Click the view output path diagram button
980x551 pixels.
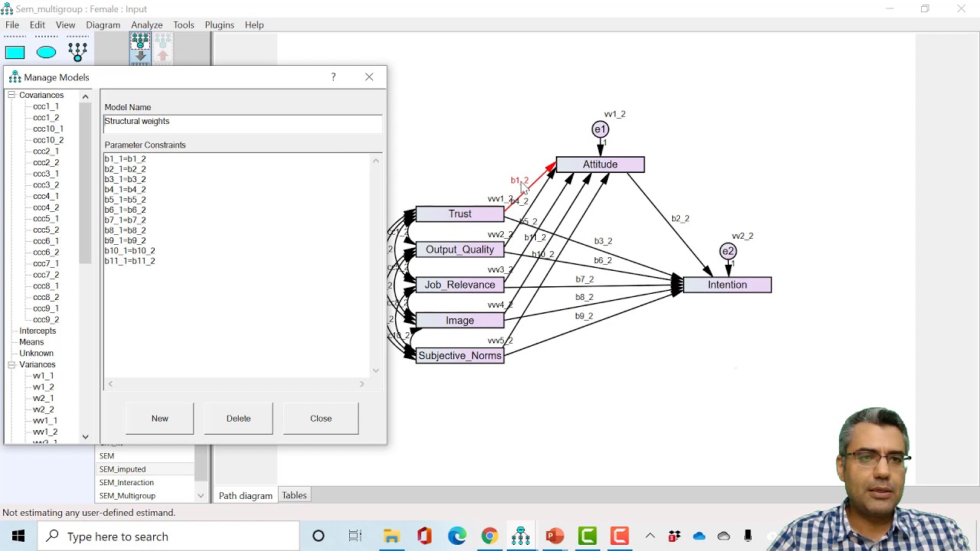pyautogui.click(x=162, y=47)
